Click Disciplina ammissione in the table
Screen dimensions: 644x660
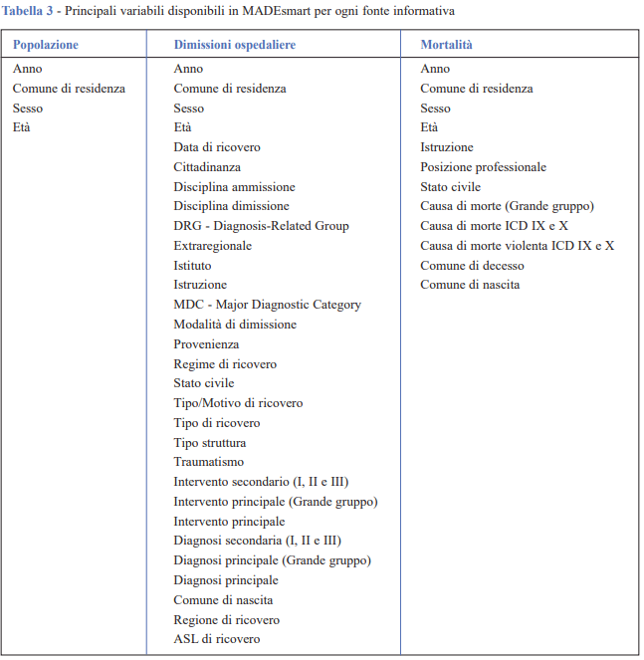click(x=234, y=187)
